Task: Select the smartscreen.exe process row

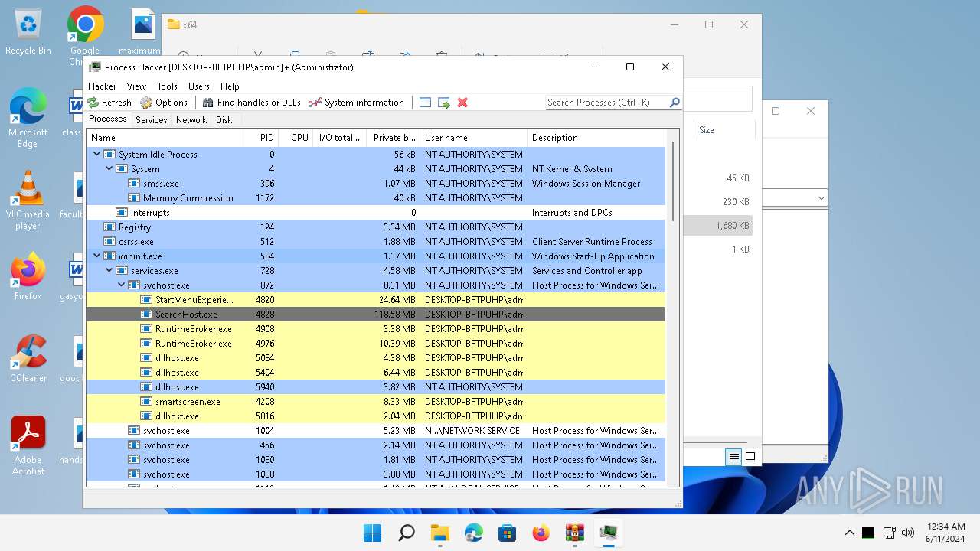Action: click(376, 401)
